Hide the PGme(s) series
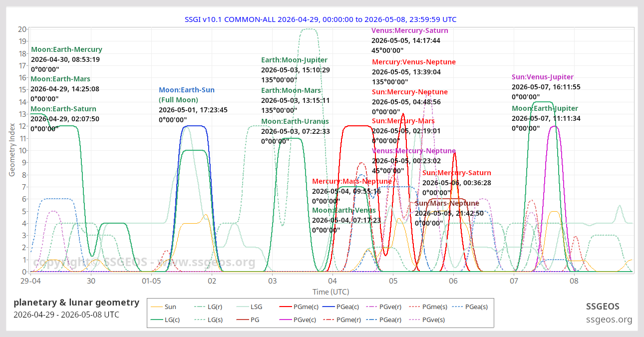This screenshot has height=337, width=644. pos(429,307)
